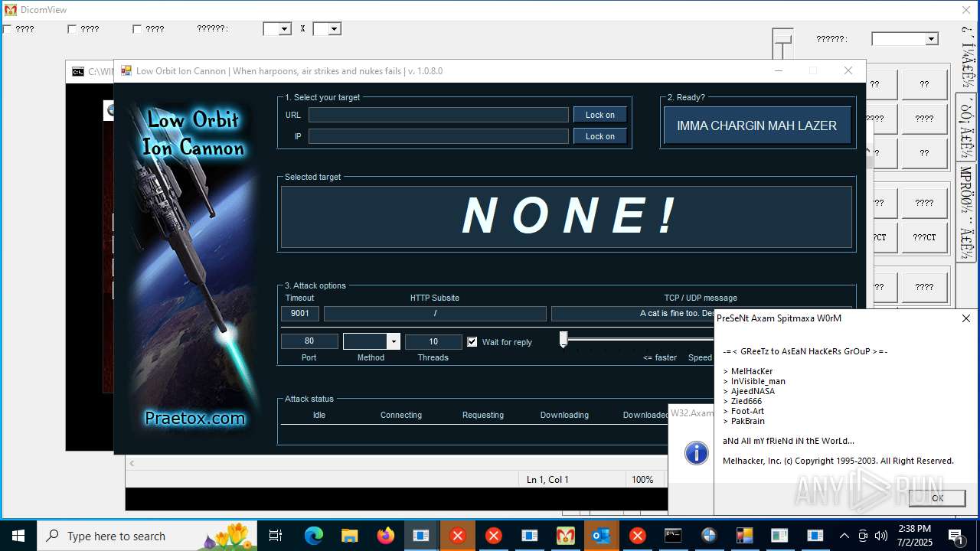Adjust the attack speed slider thumb

point(563,340)
